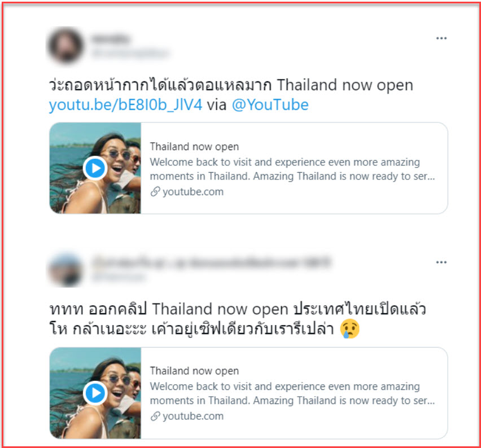Open the second tweet author's blurred avatar
The image size is (481, 448).
[65, 270]
